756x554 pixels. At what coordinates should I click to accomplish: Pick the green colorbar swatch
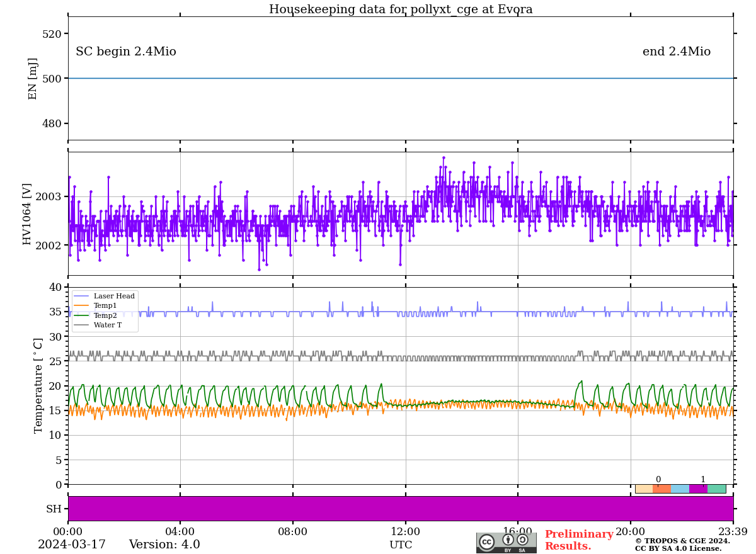click(716, 489)
